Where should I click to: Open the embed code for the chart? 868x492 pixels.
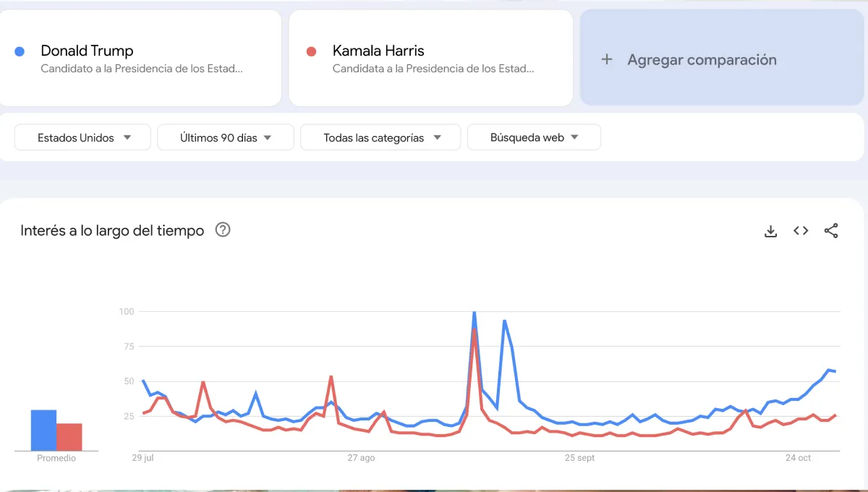[x=801, y=230]
